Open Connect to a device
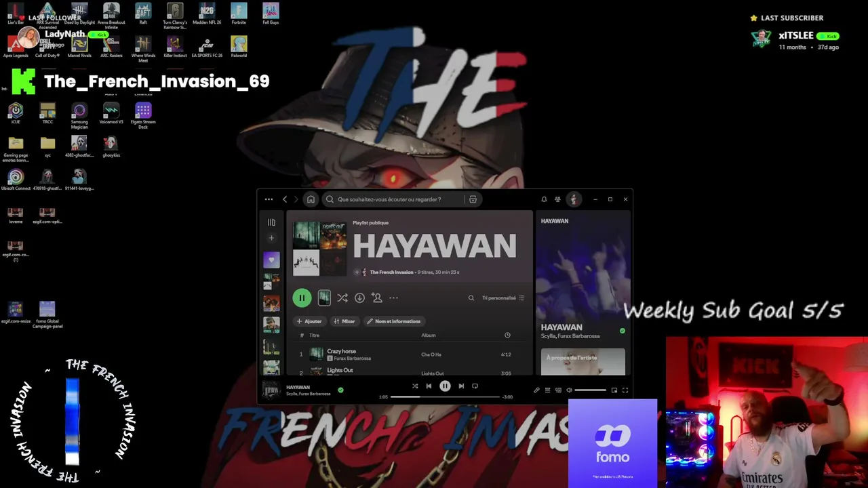 point(558,390)
